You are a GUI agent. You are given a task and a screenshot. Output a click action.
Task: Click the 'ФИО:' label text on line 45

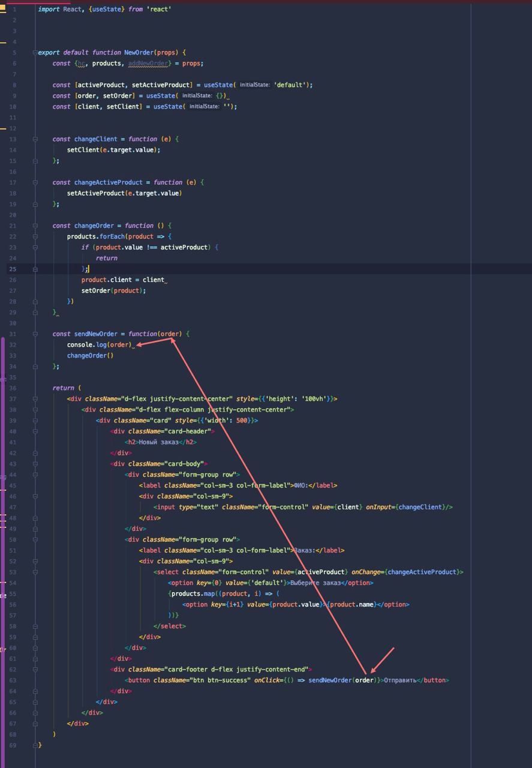(300, 485)
